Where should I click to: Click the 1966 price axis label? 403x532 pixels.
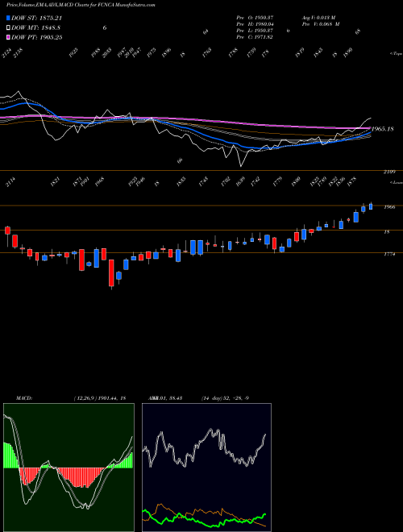(389, 207)
